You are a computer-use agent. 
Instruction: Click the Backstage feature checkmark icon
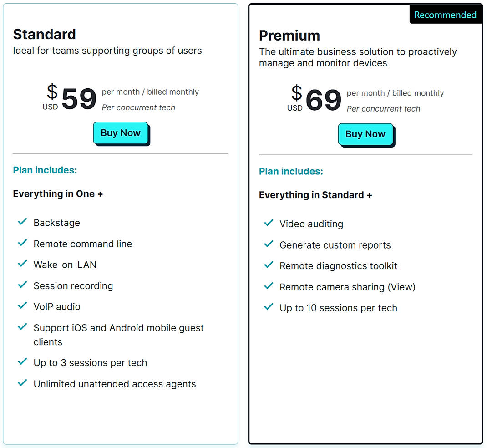(23, 222)
